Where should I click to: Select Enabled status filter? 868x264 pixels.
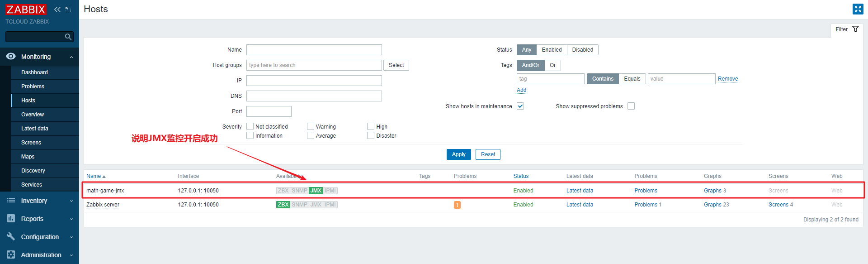[x=552, y=50]
